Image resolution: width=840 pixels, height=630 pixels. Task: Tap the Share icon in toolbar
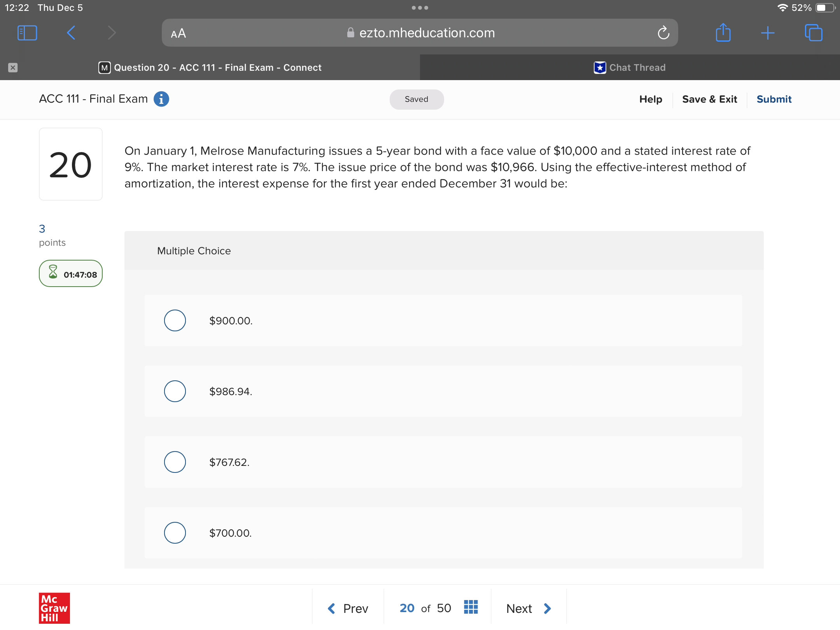tap(723, 33)
